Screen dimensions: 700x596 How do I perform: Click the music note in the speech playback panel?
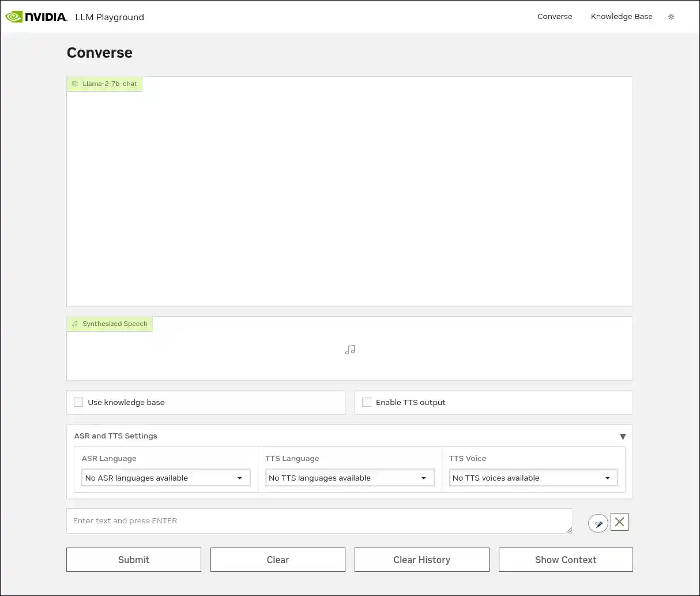click(349, 349)
